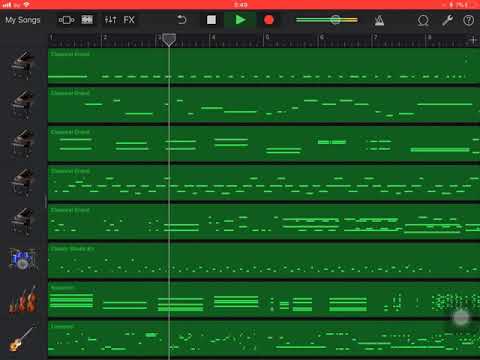The height and width of the screenshot is (360, 480).
Task: Tap the playhead marker on the ruler
Action: pos(169,39)
